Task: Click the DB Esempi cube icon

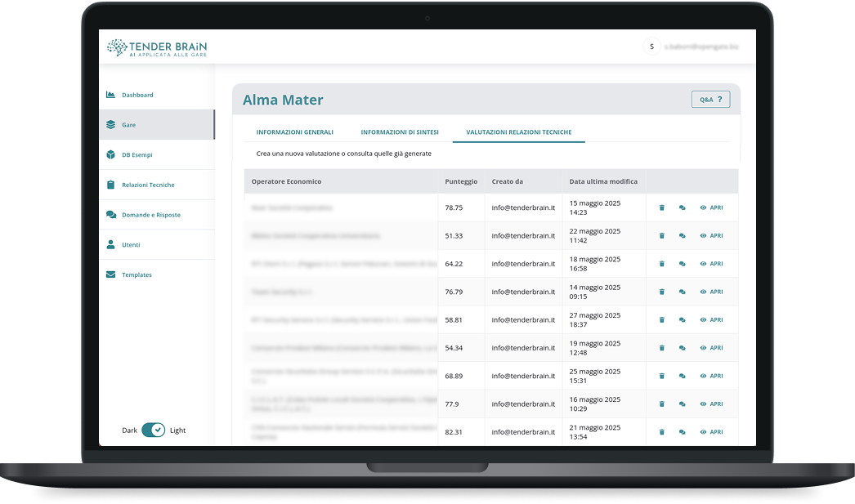Action: tap(110, 155)
